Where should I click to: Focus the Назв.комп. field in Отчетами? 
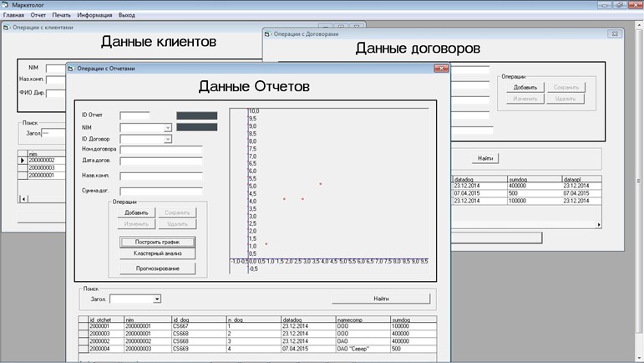click(x=161, y=176)
